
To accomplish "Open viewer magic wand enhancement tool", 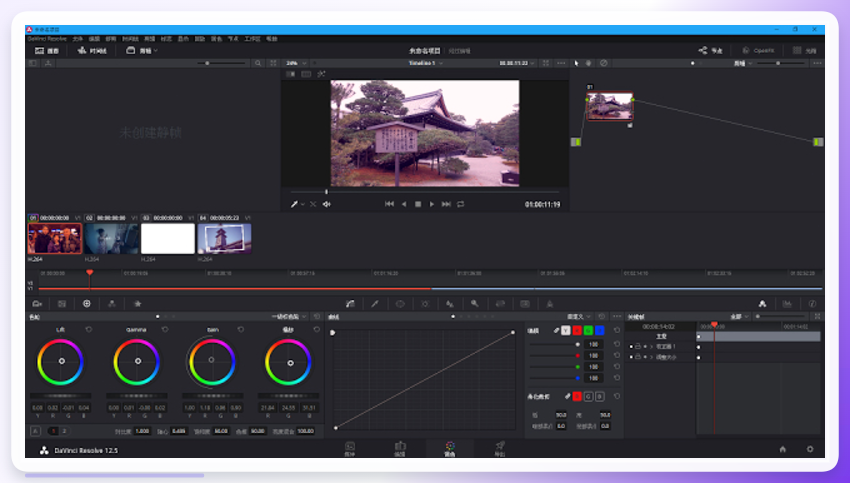I will (321, 74).
